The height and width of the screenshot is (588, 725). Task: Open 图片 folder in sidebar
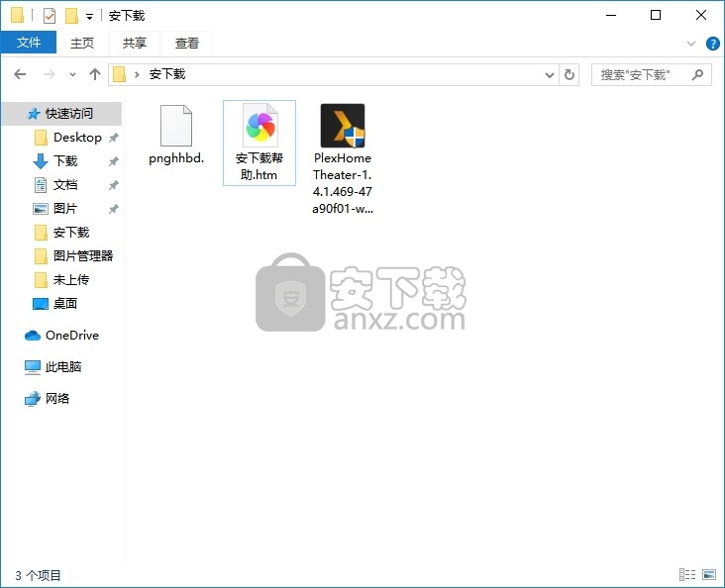click(65, 209)
